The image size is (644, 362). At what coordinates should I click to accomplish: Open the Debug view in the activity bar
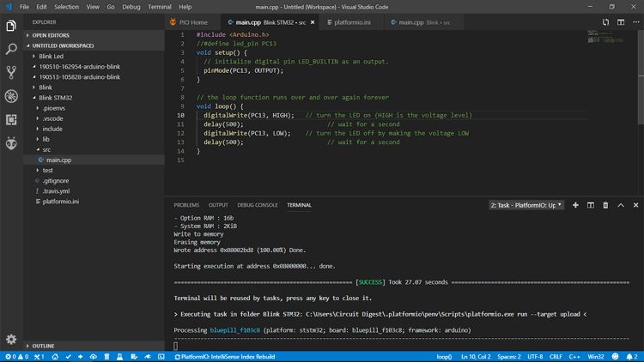[11, 96]
